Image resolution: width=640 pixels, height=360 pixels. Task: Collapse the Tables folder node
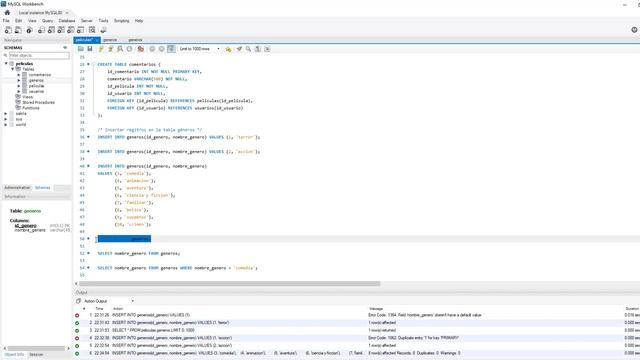coord(13,69)
